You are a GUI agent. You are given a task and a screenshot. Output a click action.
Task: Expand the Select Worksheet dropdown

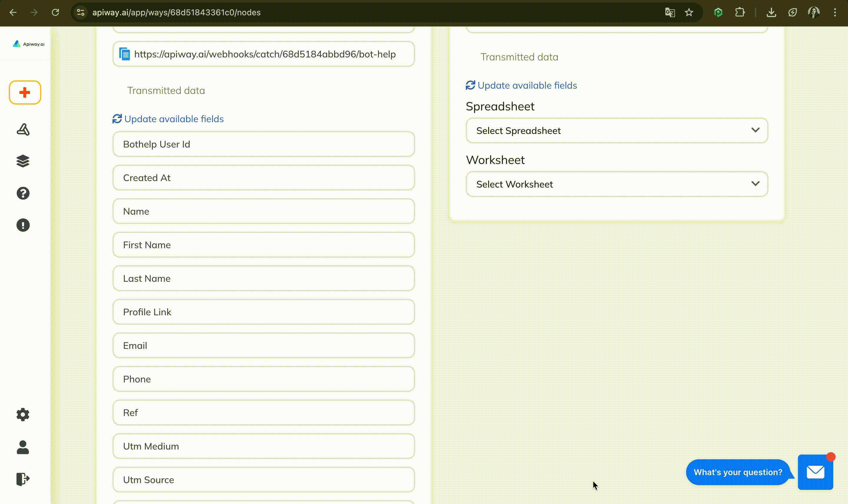click(x=616, y=184)
